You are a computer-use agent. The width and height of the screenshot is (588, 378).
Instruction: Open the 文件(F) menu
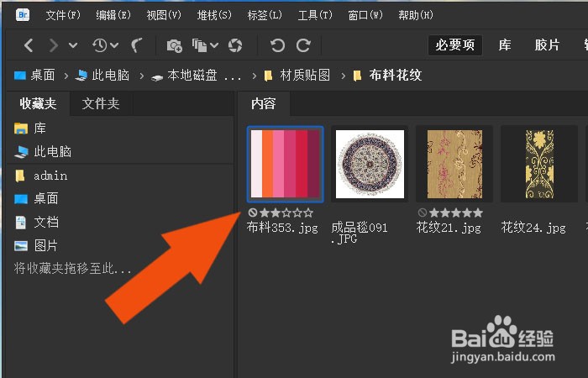[63, 15]
